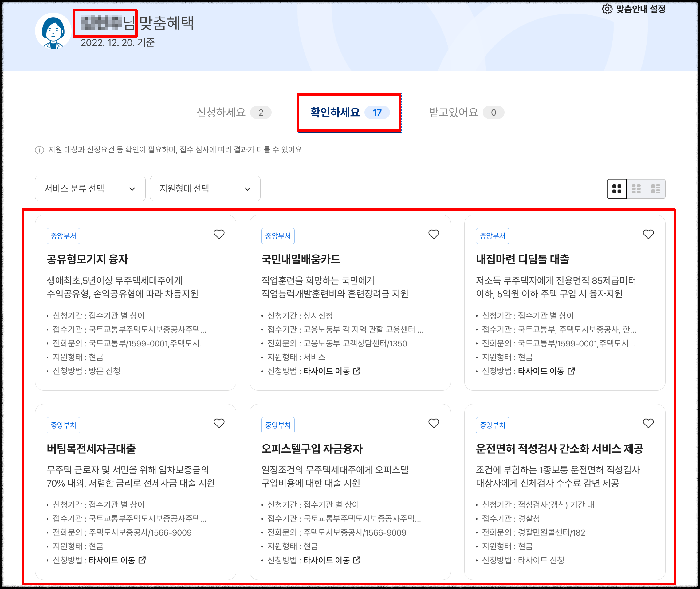Switch to list view icon

pyautogui.click(x=655, y=189)
